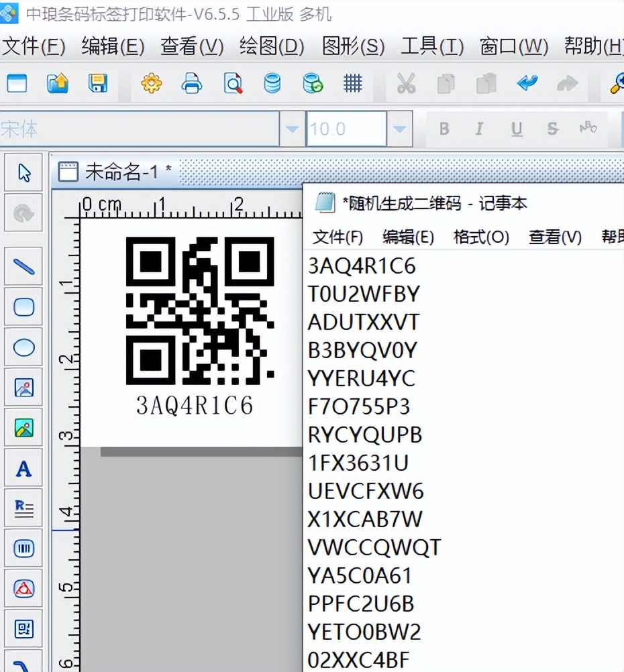Expand the font name dropdown arrow
Screen dimensions: 624x672
(292, 129)
